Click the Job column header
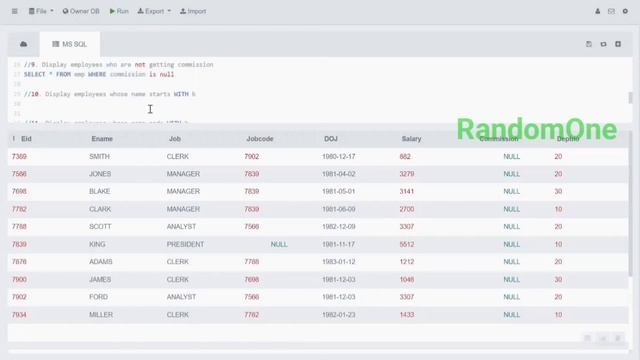640x360 pixels. (175, 139)
